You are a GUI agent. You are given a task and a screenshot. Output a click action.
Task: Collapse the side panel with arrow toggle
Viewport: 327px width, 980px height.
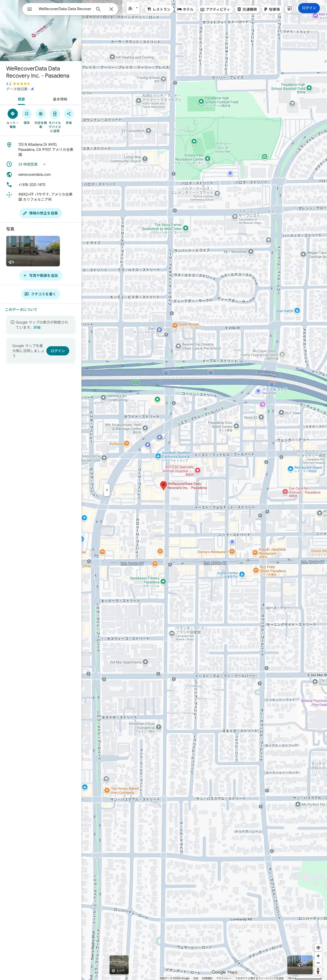(107, 490)
